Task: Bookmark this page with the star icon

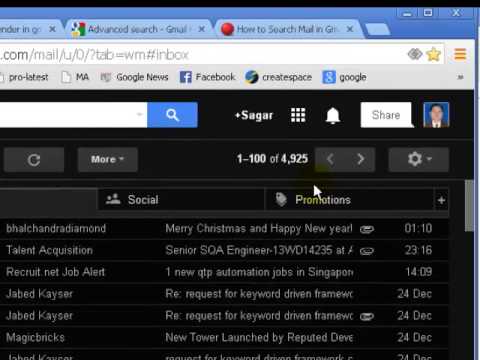Action: (433, 54)
